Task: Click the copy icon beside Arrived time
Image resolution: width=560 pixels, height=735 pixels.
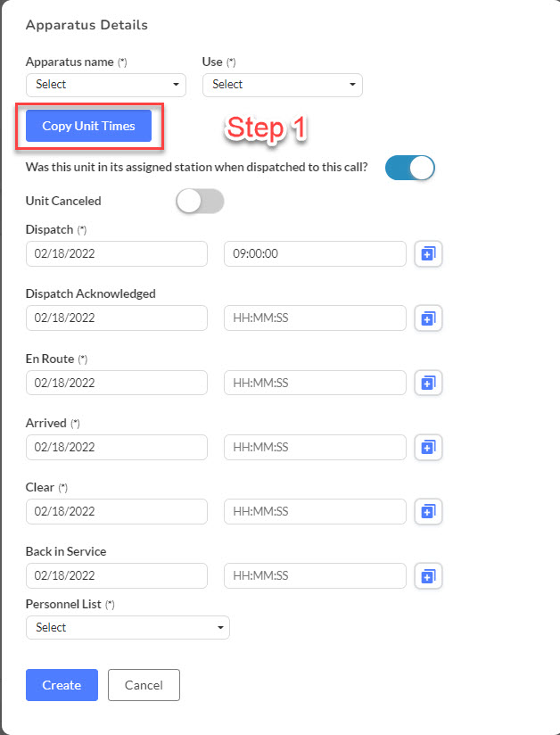Action: coord(428,447)
